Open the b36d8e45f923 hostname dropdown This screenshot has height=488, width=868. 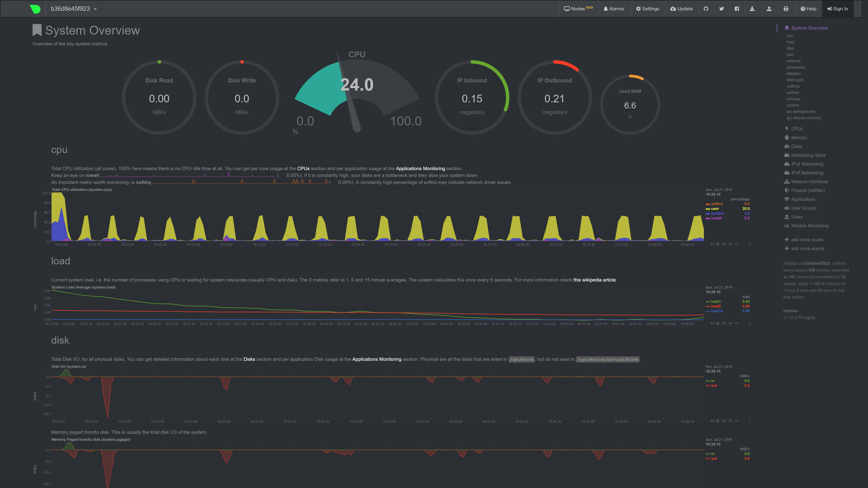tap(73, 9)
